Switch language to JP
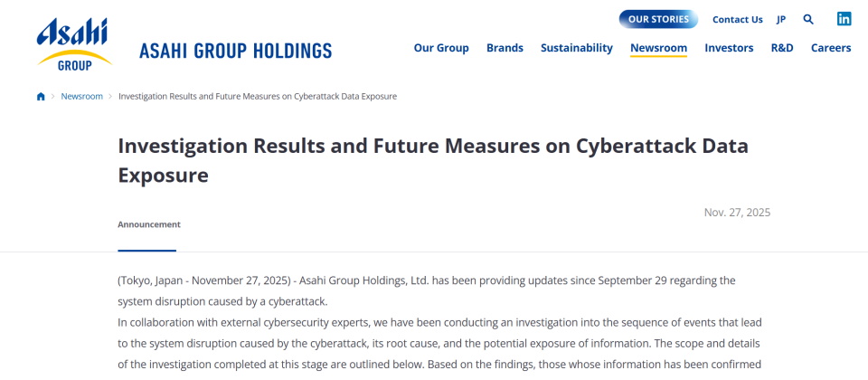 pyautogui.click(x=781, y=19)
